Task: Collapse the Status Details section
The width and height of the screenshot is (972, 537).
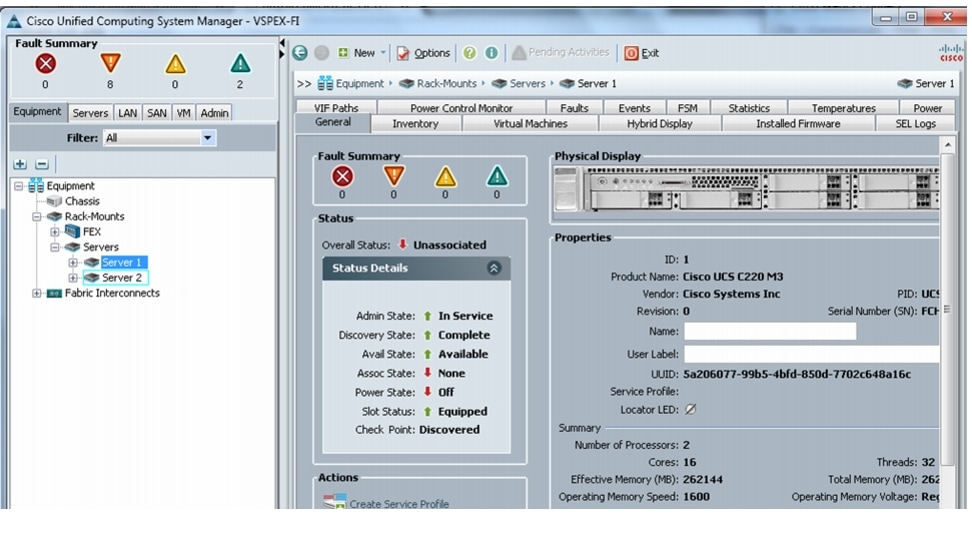Action: coord(493,268)
